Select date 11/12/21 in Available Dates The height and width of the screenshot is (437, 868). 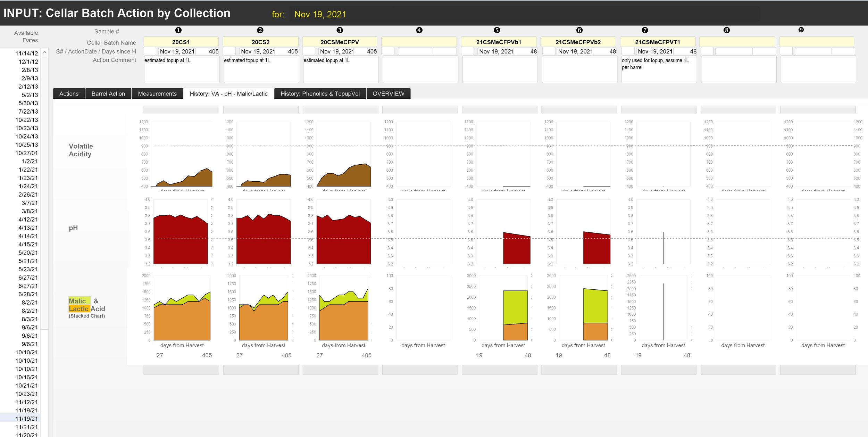pyautogui.click(x=26, y=402)
